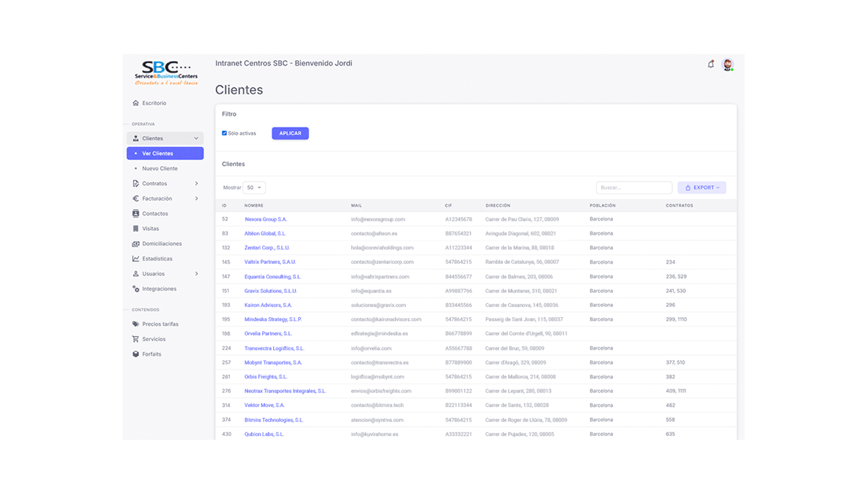Open the Nexora Group S.A. client link
The height and width of the screenshot is (488, 868).
click(x=265, y=220)
